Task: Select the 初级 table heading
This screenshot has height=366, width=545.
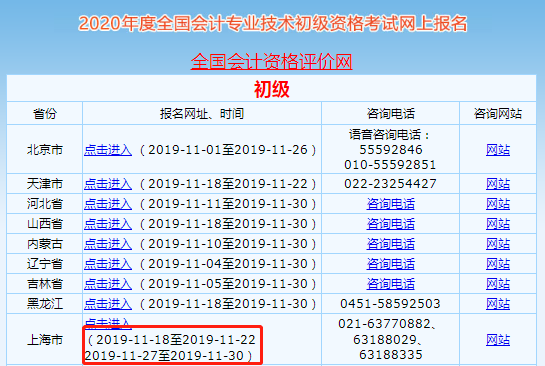Action: tap(271, 89)
